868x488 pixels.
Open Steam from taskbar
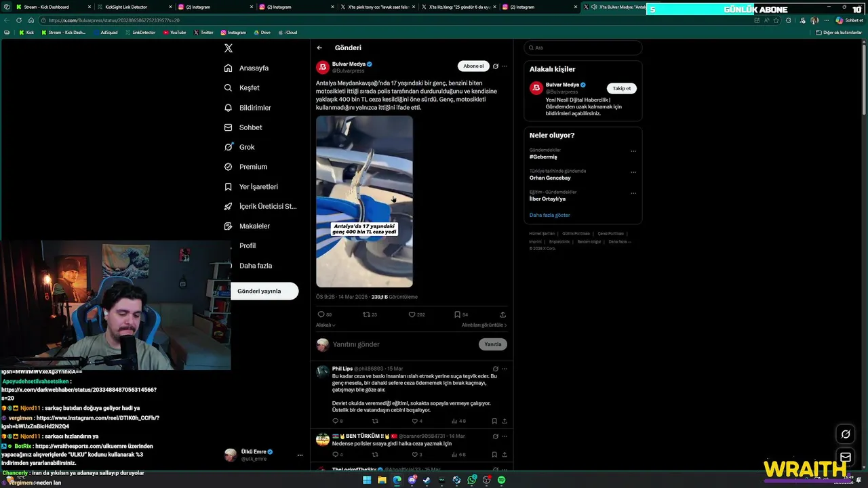tap(427, 480)
